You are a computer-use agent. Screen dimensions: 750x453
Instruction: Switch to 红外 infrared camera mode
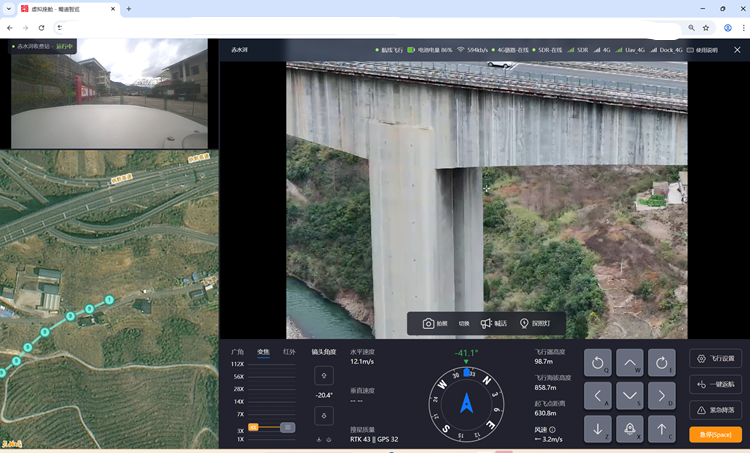tap(290, 352)
